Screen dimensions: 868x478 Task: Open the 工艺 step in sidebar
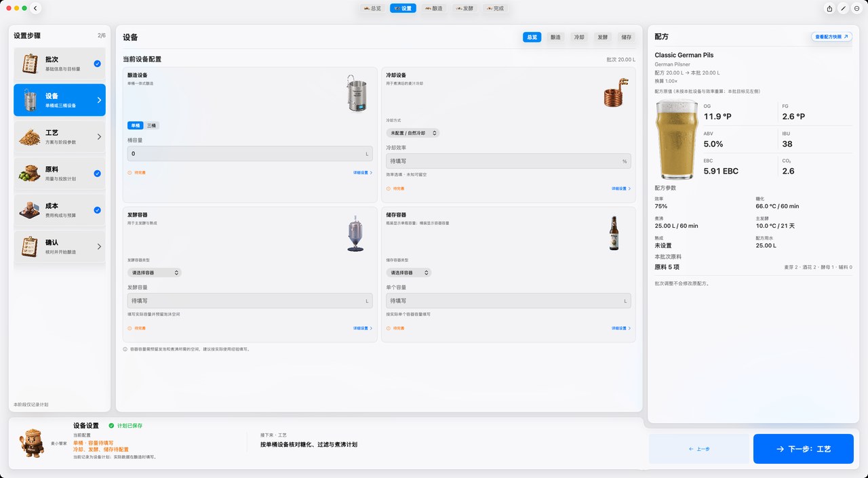point(60,137)
